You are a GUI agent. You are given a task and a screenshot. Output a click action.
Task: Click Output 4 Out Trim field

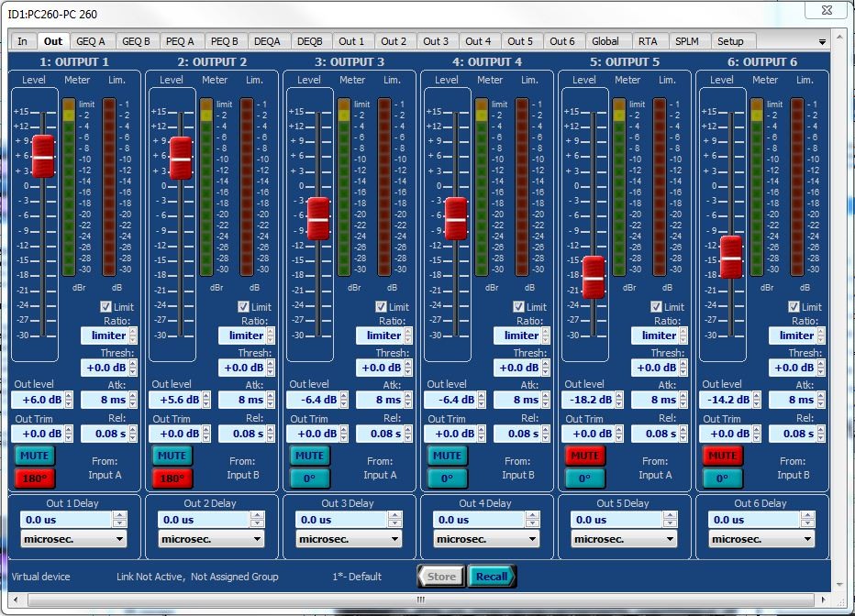point(451,434)
